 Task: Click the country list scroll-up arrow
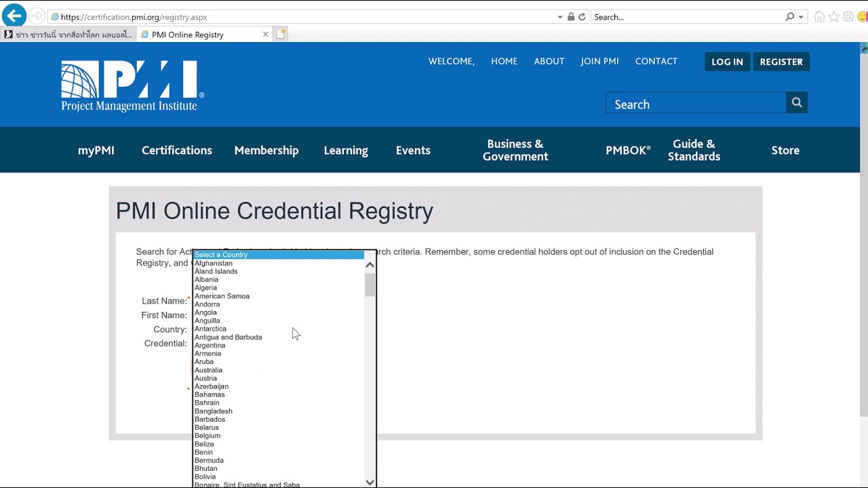click(370, 265)
